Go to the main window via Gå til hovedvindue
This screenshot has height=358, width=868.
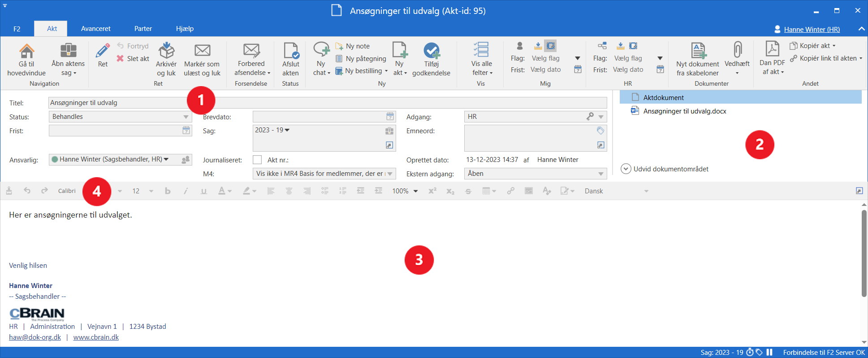pos(26,60)
